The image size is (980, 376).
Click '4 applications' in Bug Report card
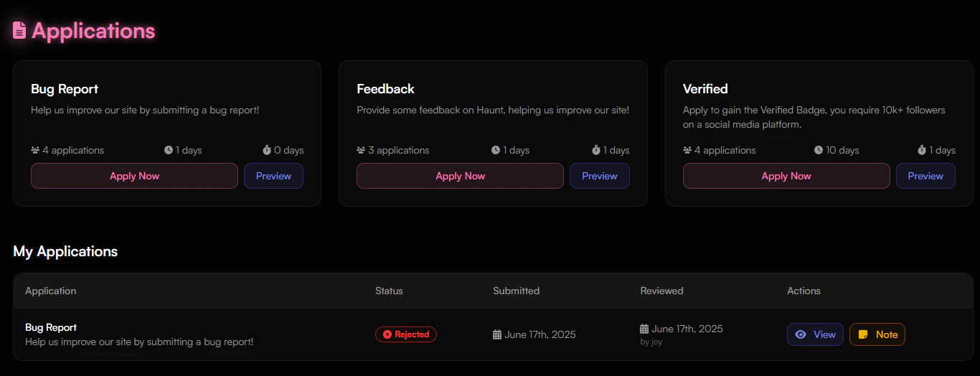pyautogui.click(x=73, y=150)
